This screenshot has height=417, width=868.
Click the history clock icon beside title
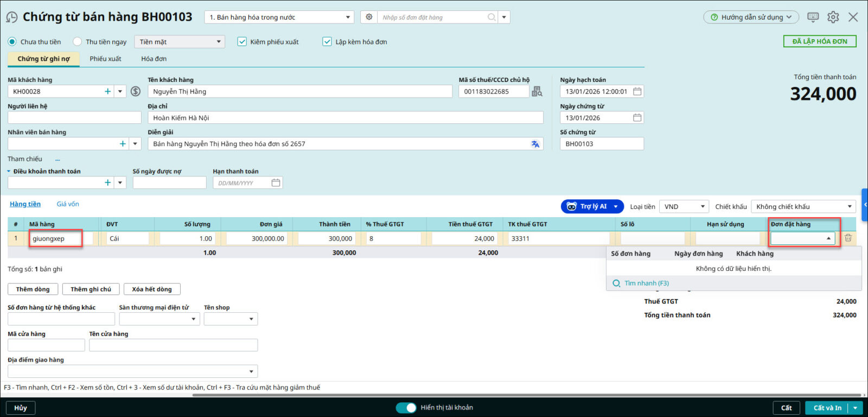tap(11, 17)
